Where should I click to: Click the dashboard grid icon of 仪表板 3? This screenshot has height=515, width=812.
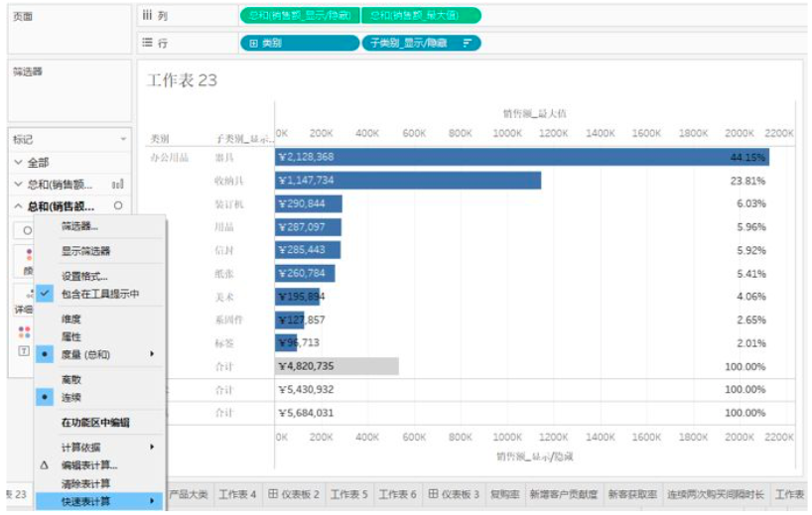[433, 494]
